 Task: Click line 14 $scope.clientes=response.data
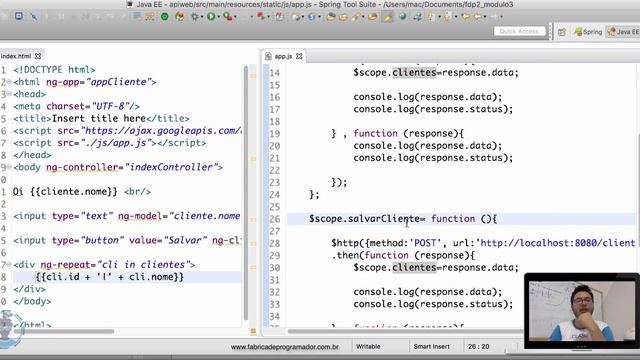coord(436,73)
